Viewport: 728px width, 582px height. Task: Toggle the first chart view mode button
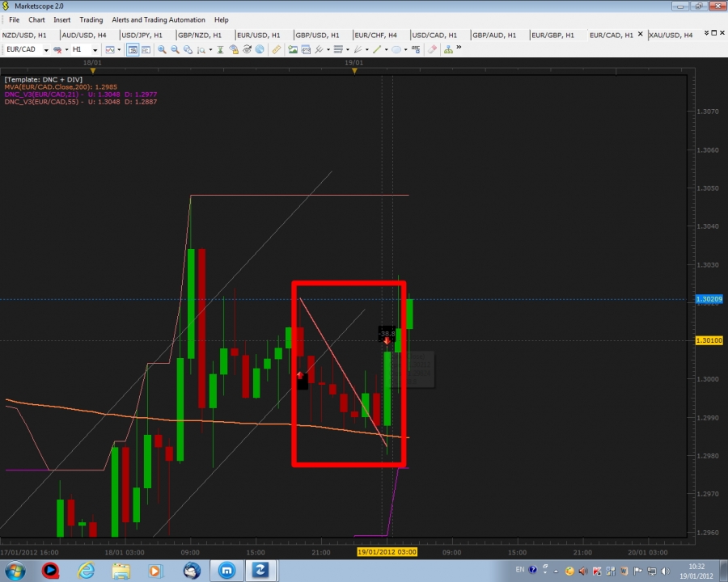pos(134,49)
